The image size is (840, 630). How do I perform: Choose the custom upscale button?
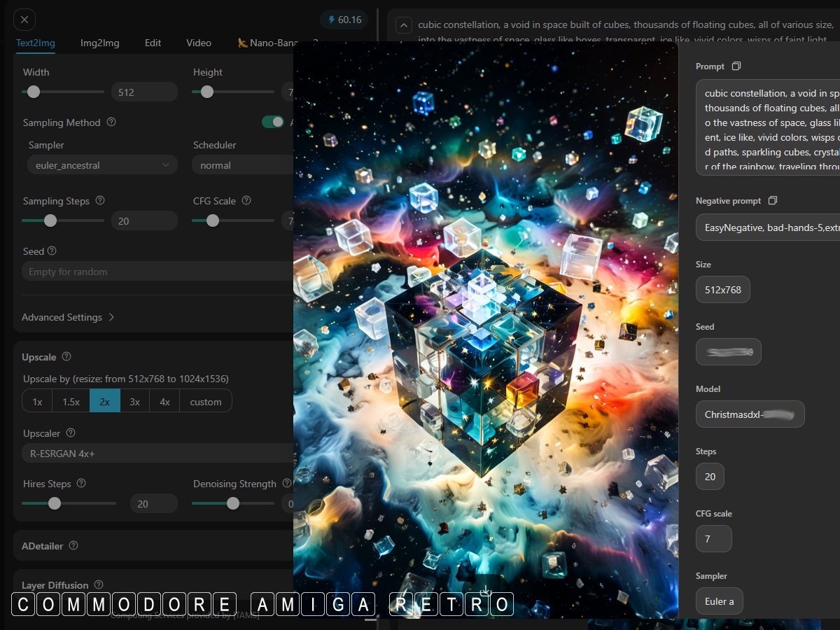[x=206, y=402]
